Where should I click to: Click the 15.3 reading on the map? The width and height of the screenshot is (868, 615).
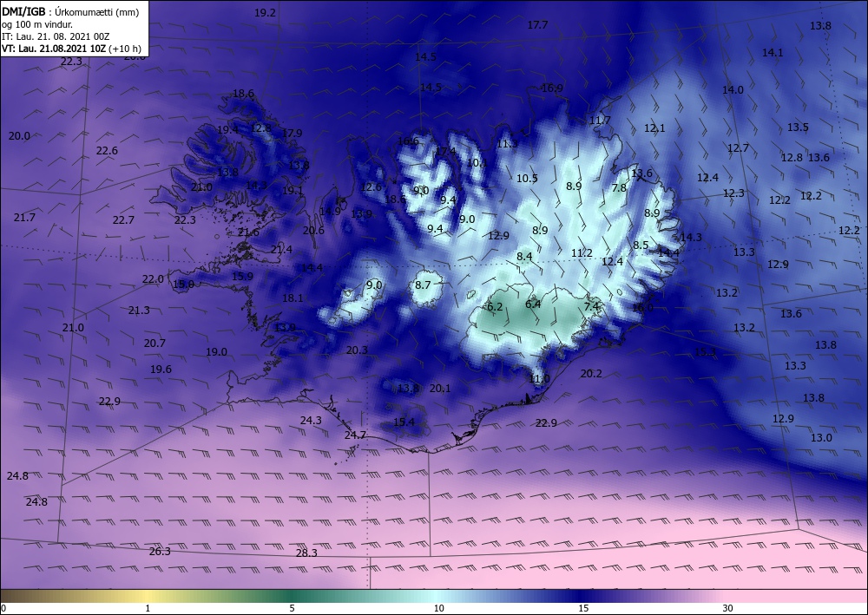[x=705, y=352]
